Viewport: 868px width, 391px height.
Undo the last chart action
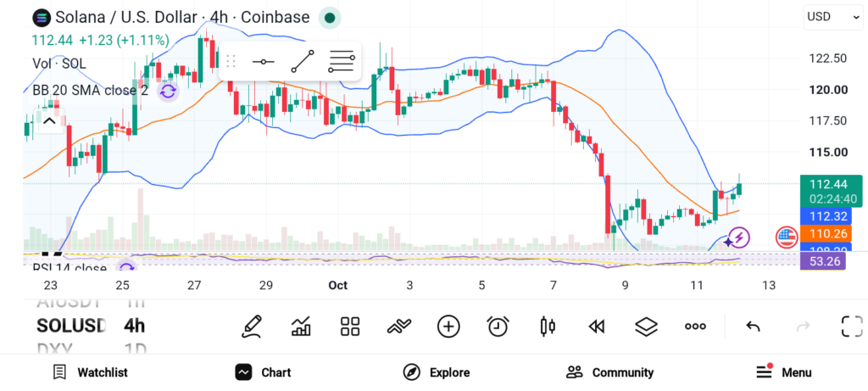[753, 327]
